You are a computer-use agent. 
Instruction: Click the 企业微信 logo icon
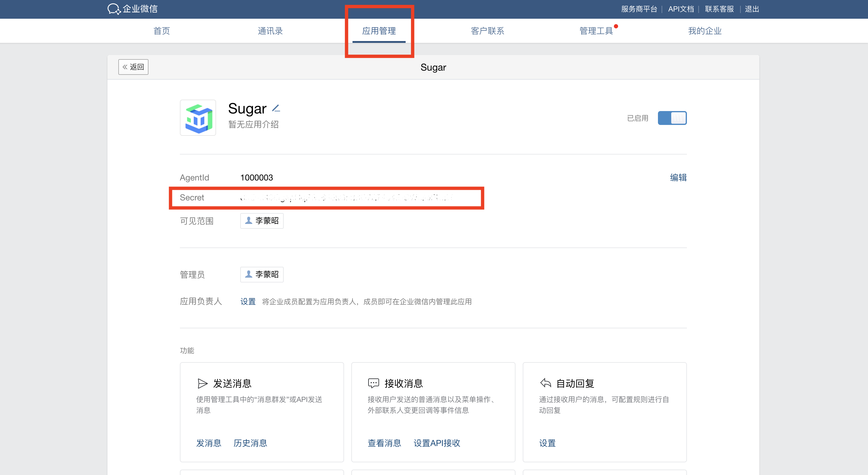(114, 9)
